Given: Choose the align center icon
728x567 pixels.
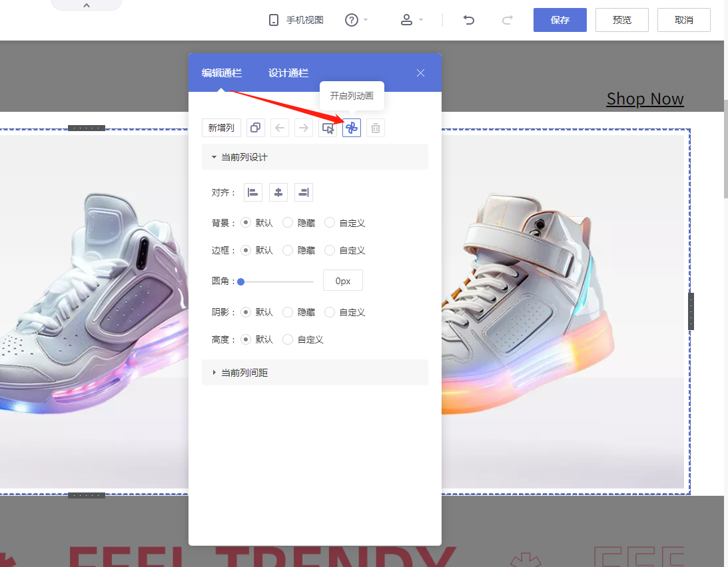Looking at the screenshot, I should [278, 192].
